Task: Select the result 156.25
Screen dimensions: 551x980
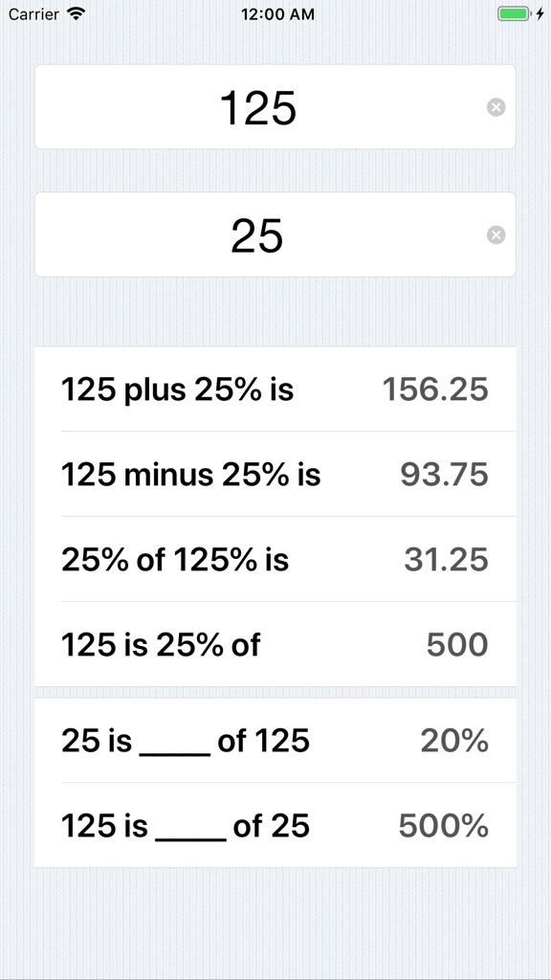Action: pyautogui.click(x=435, y=390)
